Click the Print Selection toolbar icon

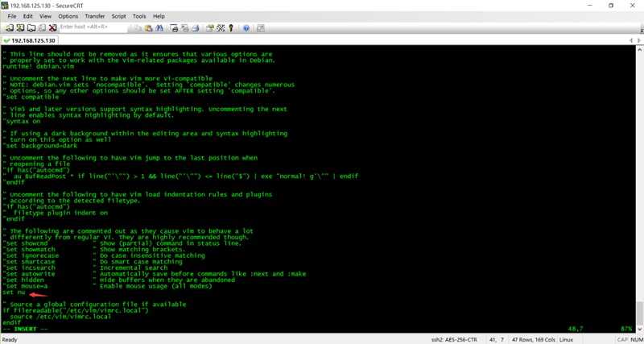(x=185, y=28)
